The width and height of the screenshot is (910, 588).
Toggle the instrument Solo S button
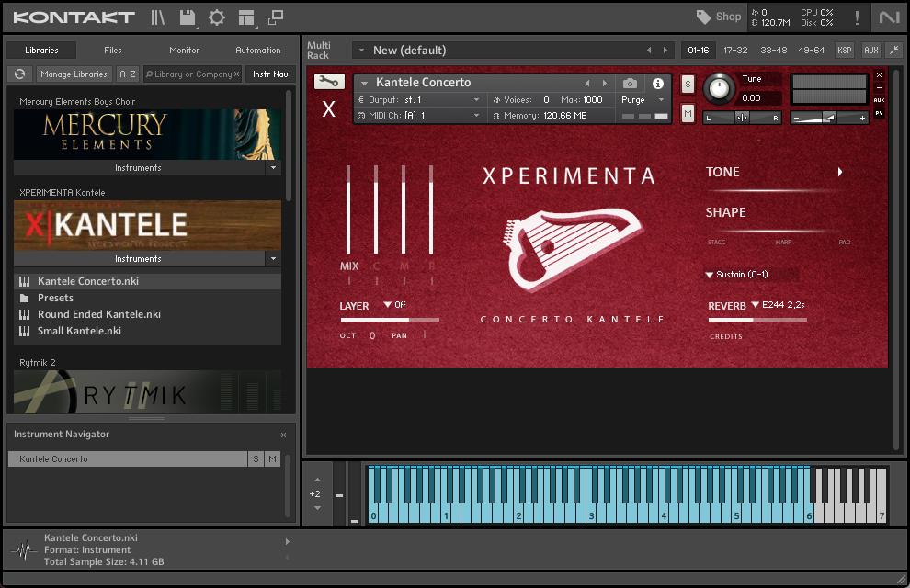tap(688, 84)
